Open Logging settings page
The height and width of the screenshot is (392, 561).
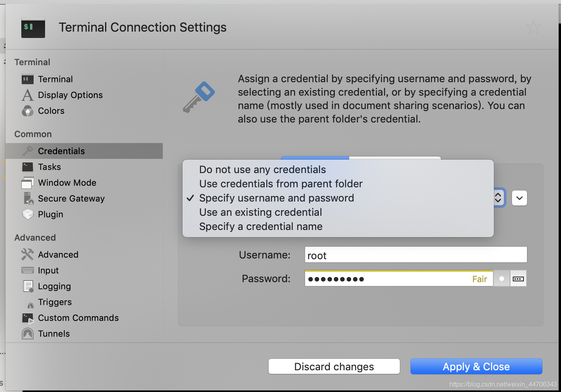tap(84, 286)
